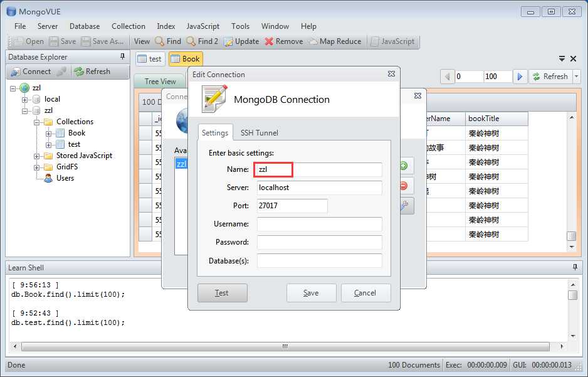The height and width of the screenshot is (377, 588).
Task: Collapse the zzl server node
Action: (13, 88)
